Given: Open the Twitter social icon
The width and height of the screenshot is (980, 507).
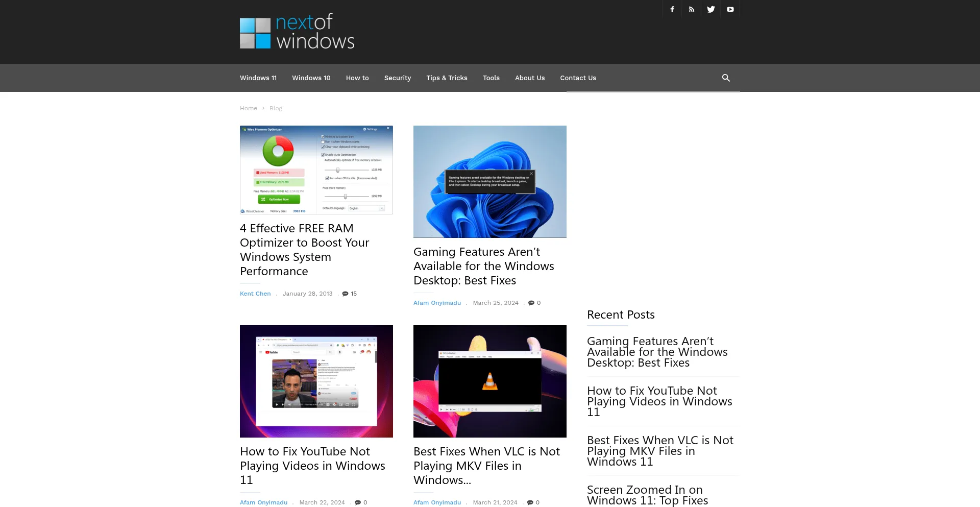Looking at the screenshot, I should tap(711, 9).
